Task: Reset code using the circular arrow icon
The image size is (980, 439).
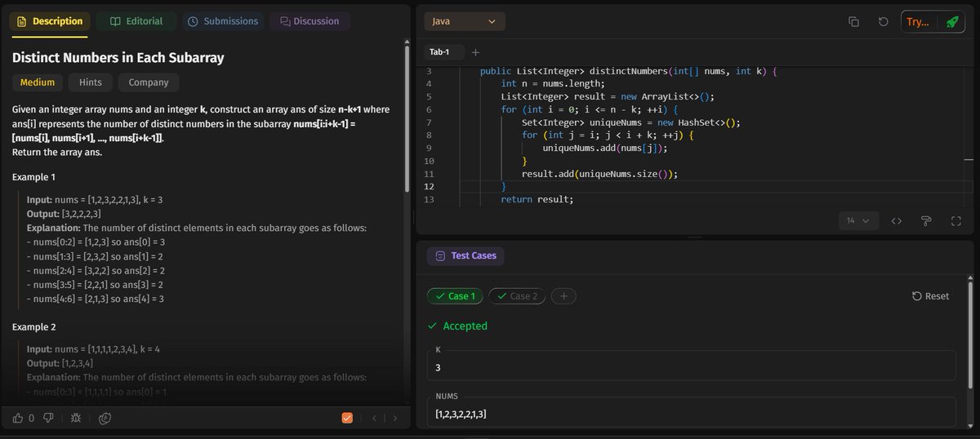Action: pos(883,22)
